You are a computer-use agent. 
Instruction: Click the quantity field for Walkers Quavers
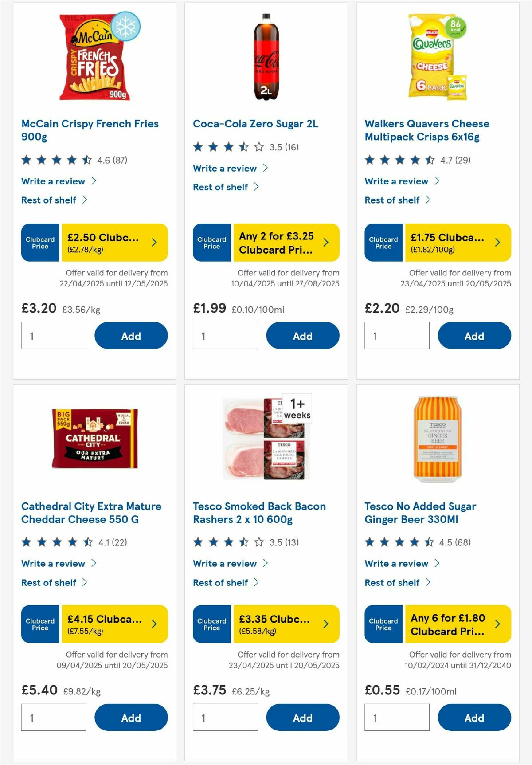[397, 336]
